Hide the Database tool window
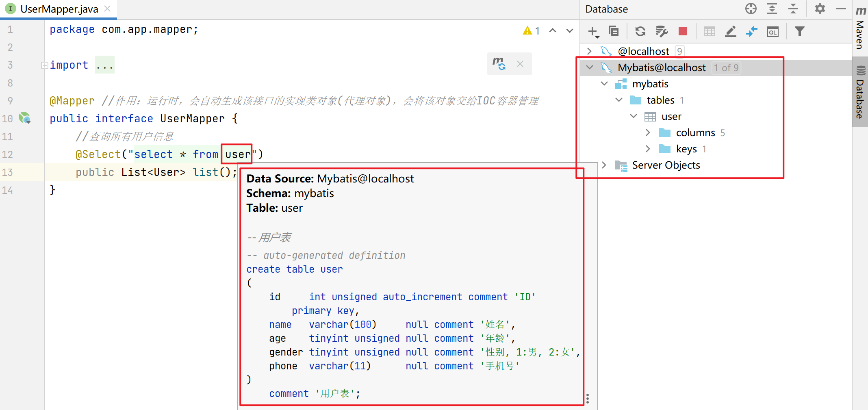 click(x=841, y=9)
